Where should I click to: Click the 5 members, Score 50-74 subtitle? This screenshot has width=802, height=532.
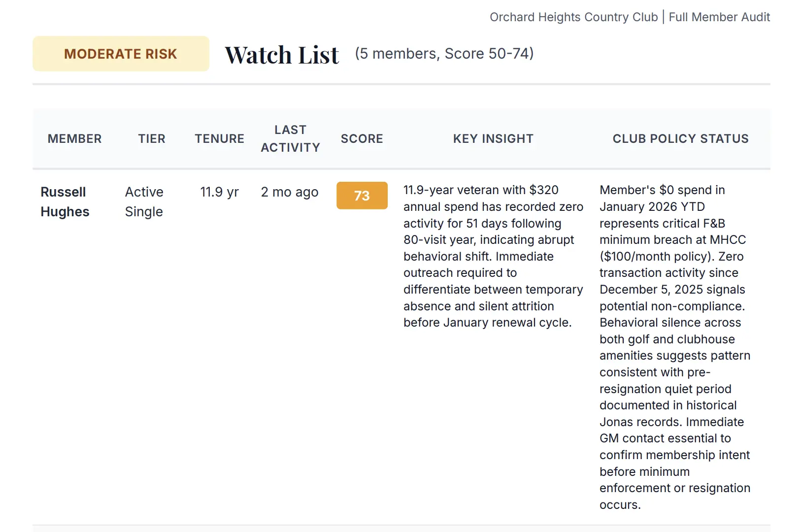(444, 54)
